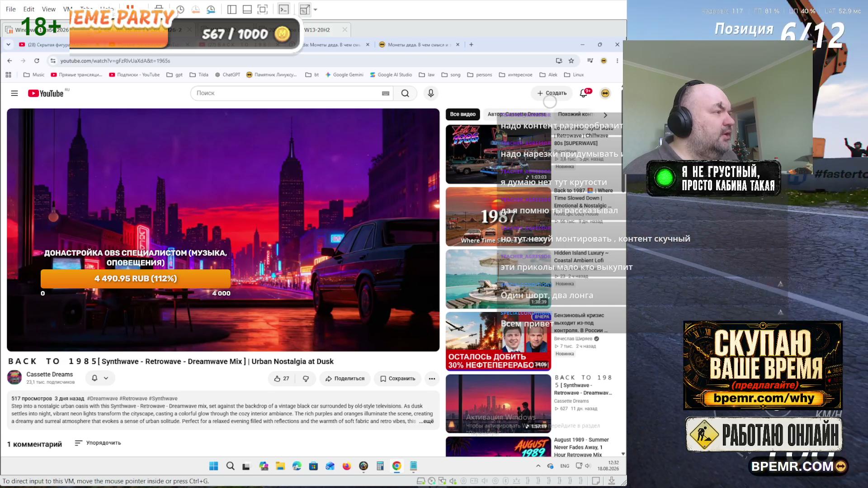The width and height of the screenshot is (868, 488).
Task: Click the main video player to pause
Action: point(223,230)
